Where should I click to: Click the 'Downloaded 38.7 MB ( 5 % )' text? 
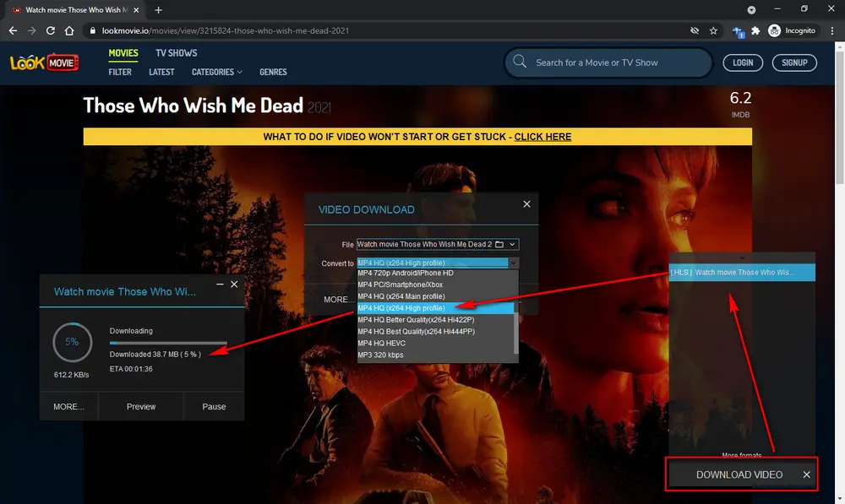[x=155, y=355]
